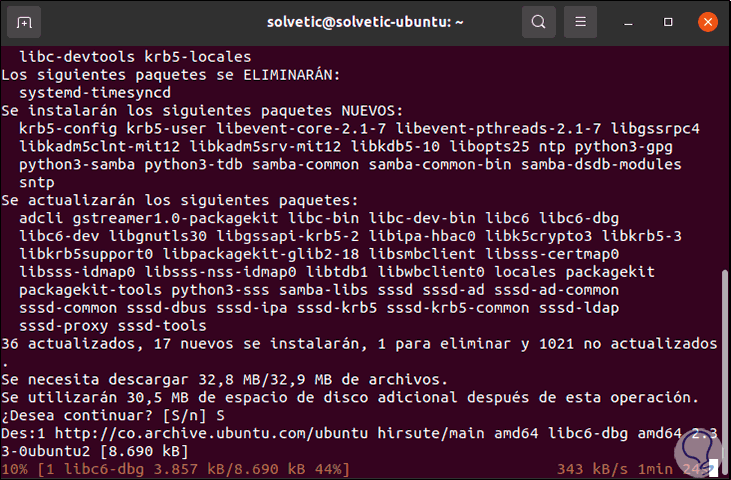Close the terminal window
The width and height of the screenshot is (731, 480).
[x=705, y=21]
